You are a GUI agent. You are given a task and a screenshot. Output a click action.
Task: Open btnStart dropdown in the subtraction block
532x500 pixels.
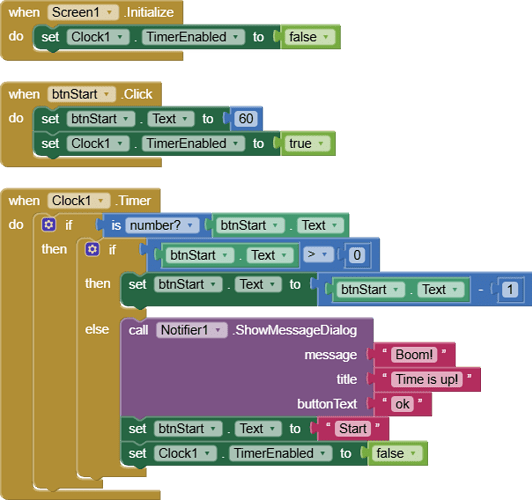click(x=371, y=290)
